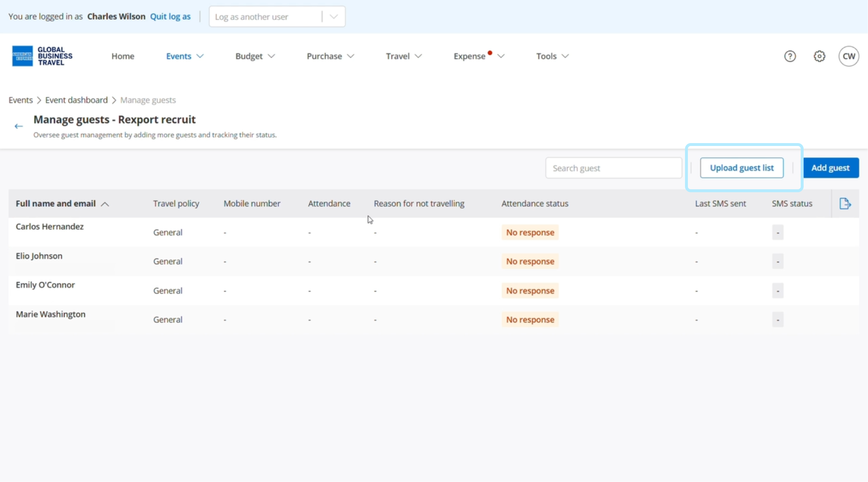Open the Tools menu
The width and height of the screenshot is (868, 482).
coord(552,56)
